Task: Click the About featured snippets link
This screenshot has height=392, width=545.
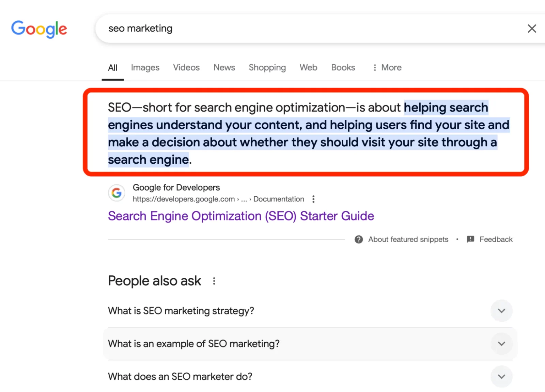Action: pyautogui.click(x=408, y=239)
